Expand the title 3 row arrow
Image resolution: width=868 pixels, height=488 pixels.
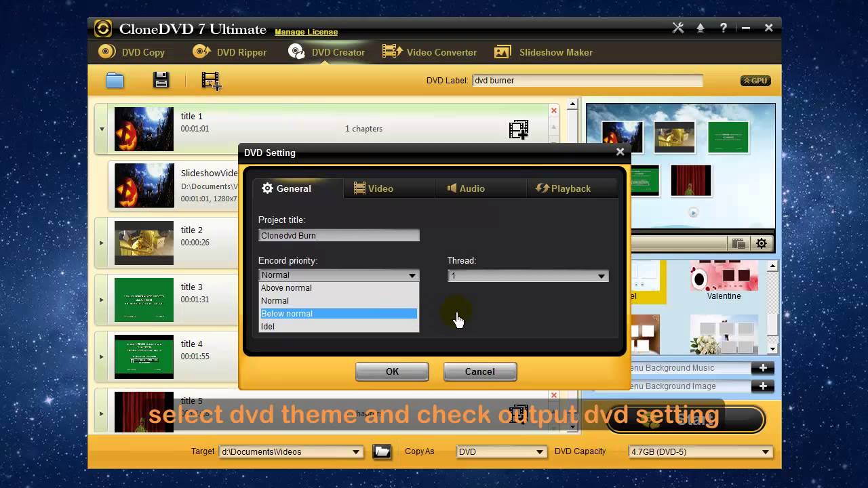click(102, 300)
